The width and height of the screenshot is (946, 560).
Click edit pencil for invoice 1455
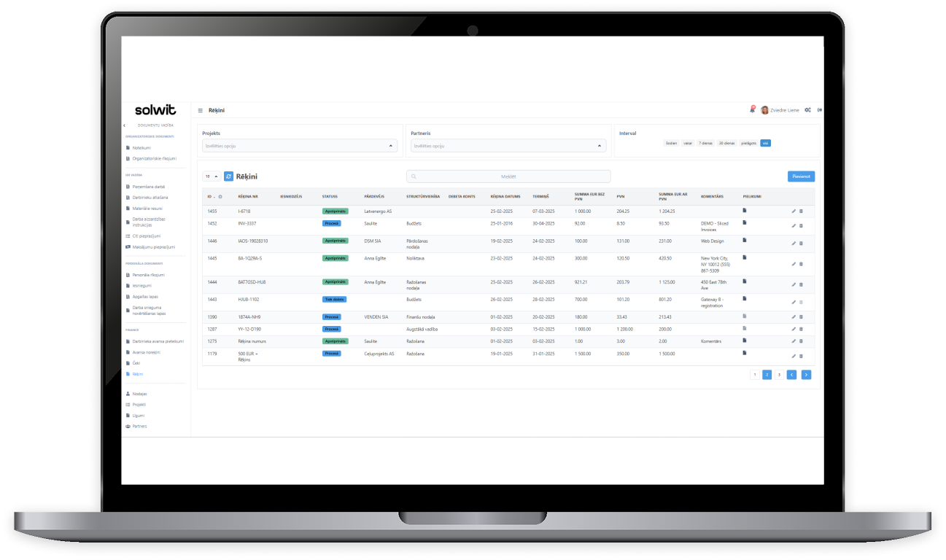point(794,211)
